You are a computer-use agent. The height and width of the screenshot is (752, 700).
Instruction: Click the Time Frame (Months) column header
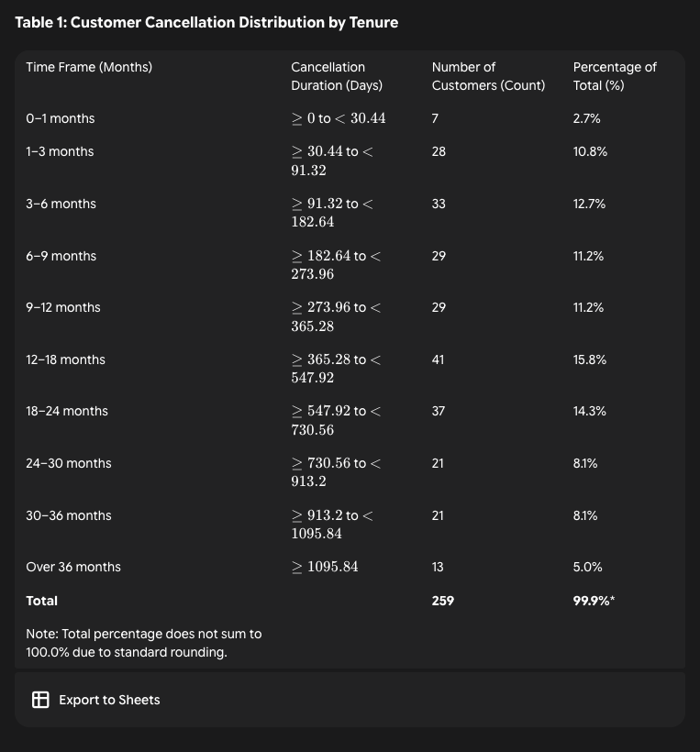[89, 67]
